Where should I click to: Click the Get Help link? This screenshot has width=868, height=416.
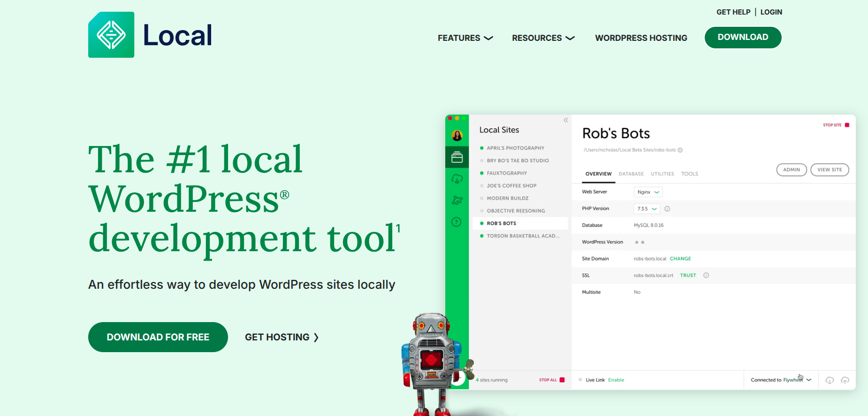[733, 12]
